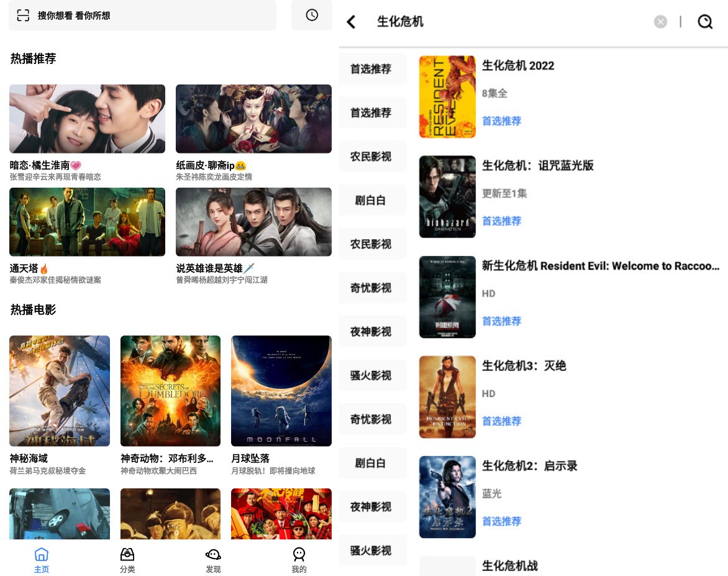Open 通天塔 drama thumbnail

tap(87, 222)
